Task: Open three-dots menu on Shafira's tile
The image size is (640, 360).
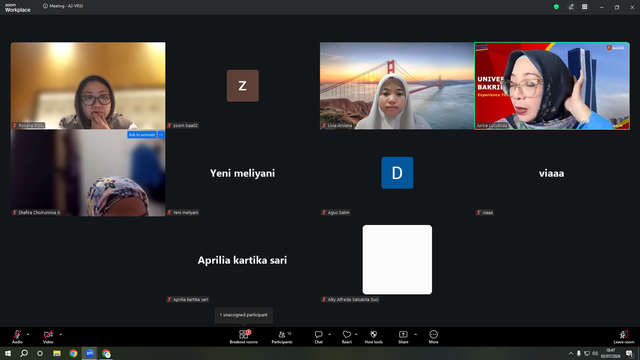Action: click(x=161, y=135)
